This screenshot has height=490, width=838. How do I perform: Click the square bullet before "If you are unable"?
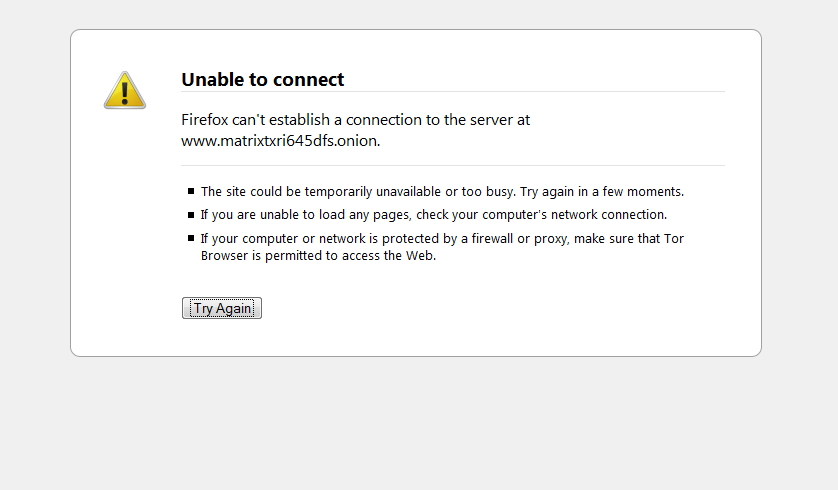coord(191,215)
